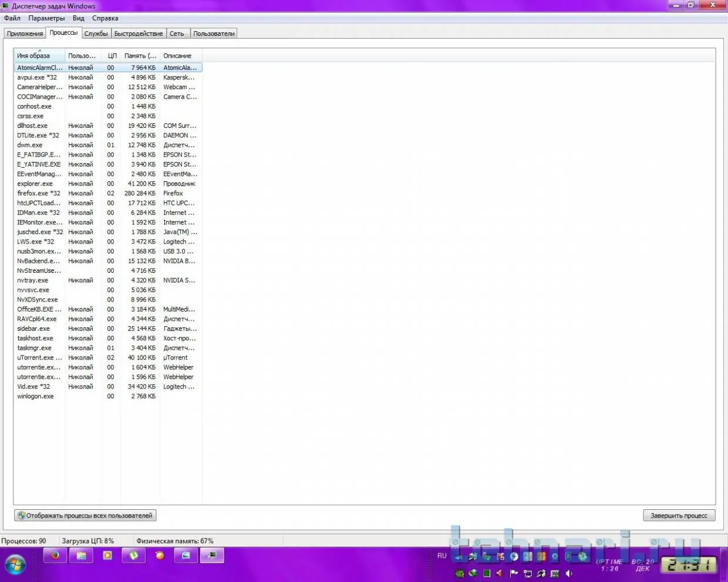
Task: Open the NVIDIA tray icon
Action: 459,573
